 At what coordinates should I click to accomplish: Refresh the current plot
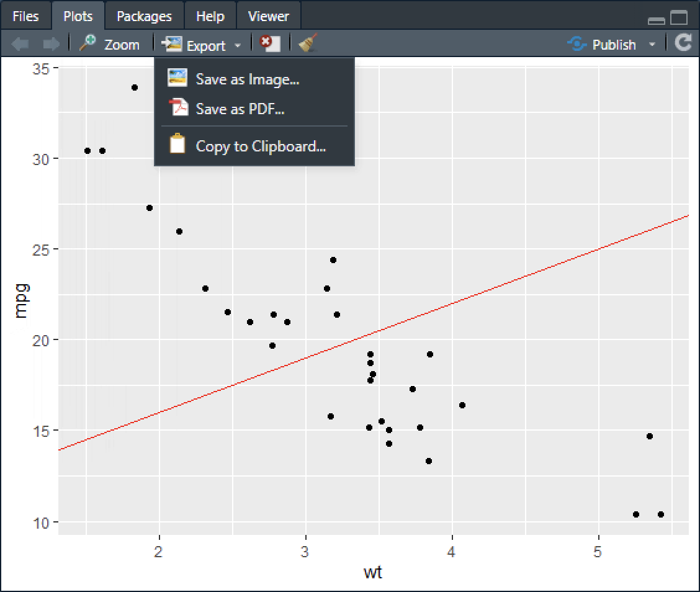pos(683,43)
